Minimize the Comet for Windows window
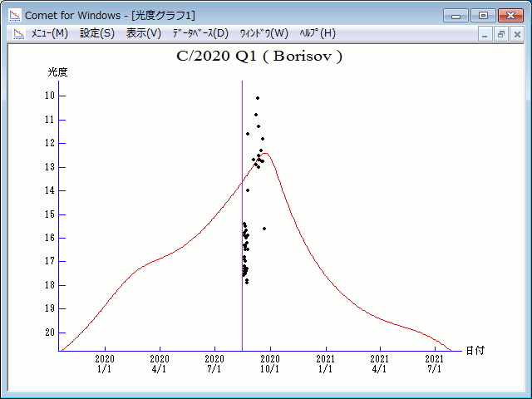Image resolution: width=532 pixels, height=399 pixels. 456,16
